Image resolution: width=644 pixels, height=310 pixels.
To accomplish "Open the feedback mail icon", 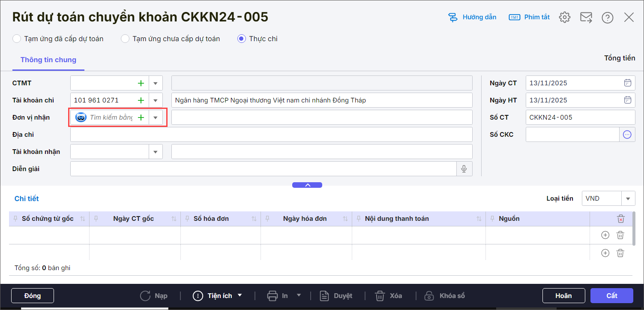I will click(x=586, y=17).
